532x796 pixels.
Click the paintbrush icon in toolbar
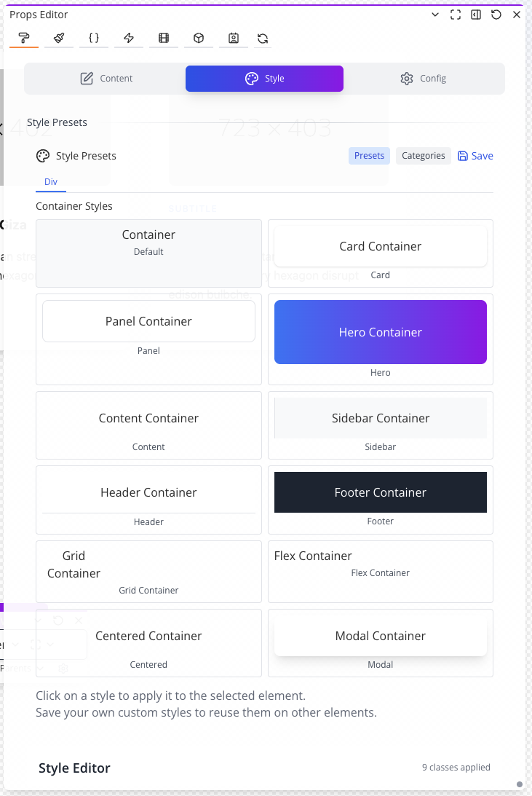59,39
